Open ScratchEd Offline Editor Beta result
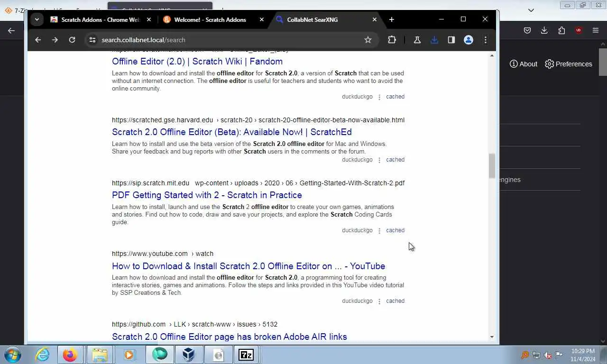This screenshot has width=607, height=364. click(x=232, y=132)
